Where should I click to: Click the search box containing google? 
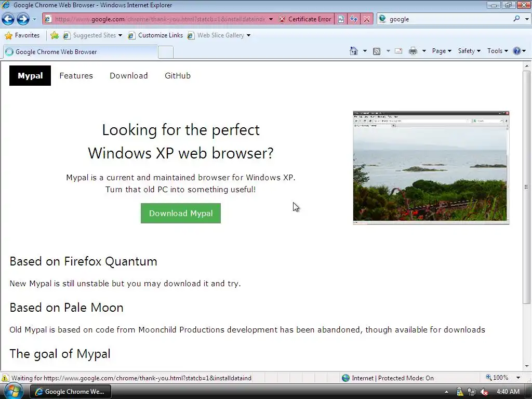[x=449, y=19]
